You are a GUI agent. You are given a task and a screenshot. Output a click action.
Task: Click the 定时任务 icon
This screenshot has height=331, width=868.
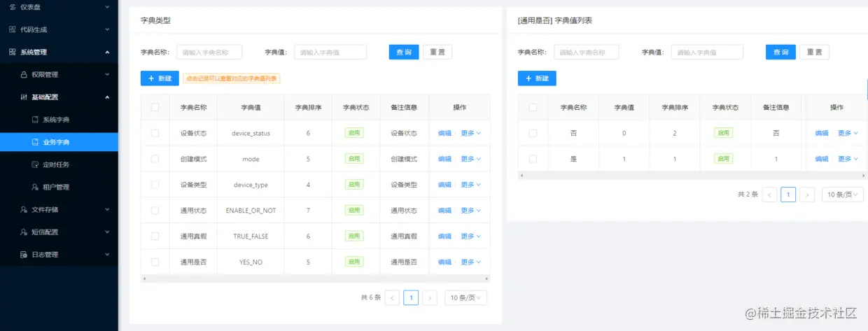tap(35, 164)
